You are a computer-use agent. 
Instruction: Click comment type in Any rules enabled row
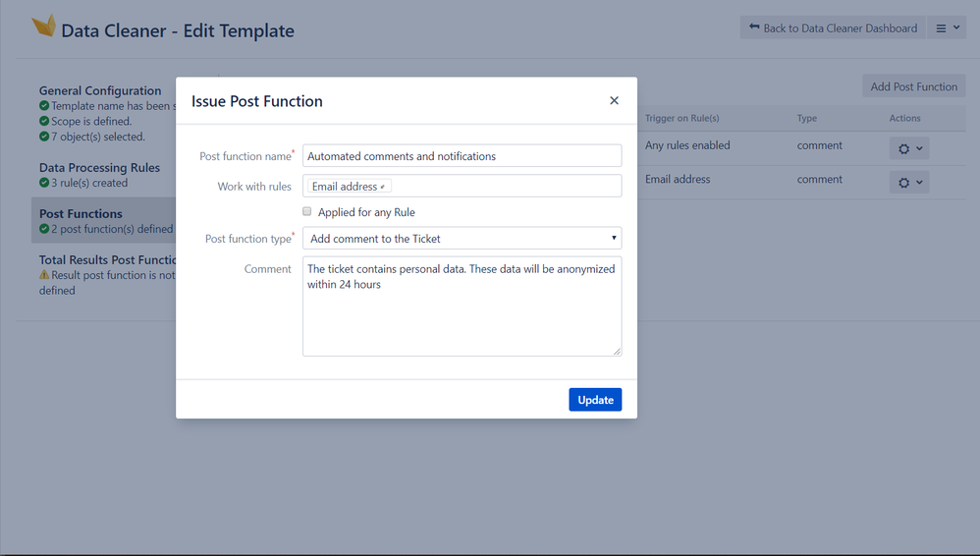pos(819,145)
